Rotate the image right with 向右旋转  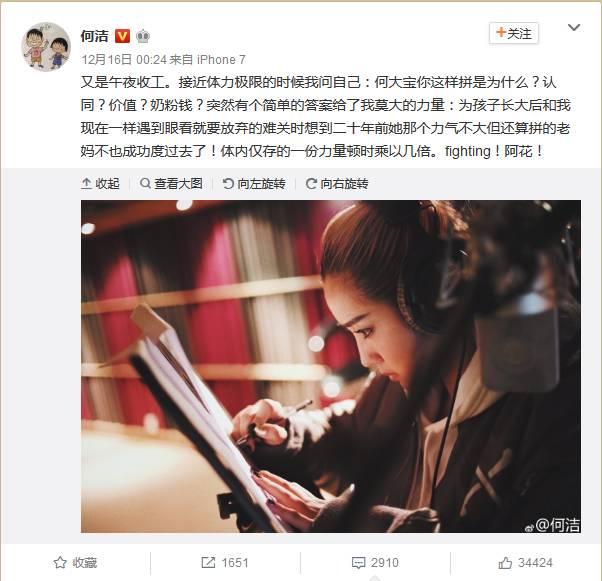pyautogui.click(x=337, y=184)
